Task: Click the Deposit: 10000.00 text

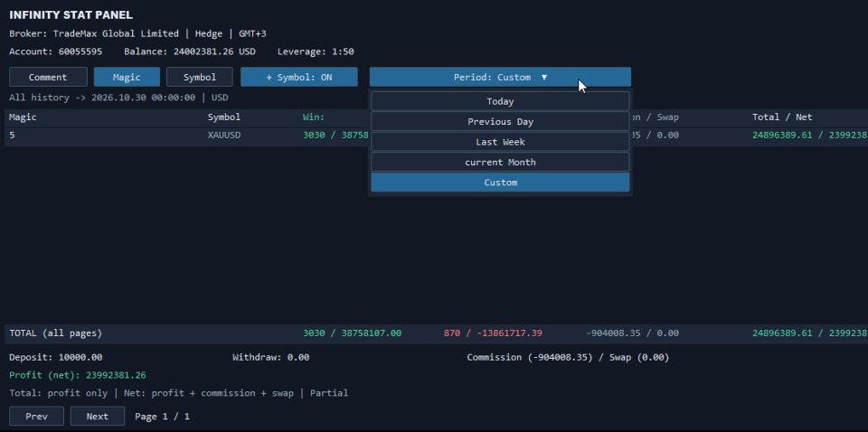Action: point(55,357)
